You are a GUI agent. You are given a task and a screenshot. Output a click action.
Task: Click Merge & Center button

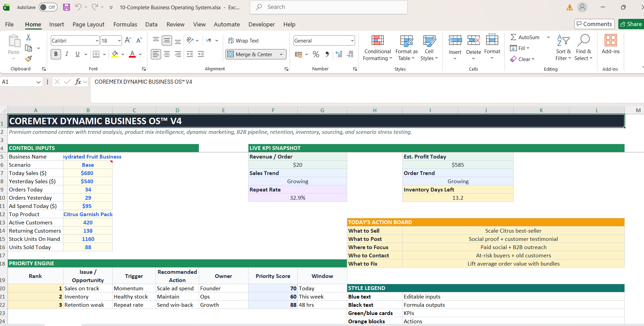point(250,54)
